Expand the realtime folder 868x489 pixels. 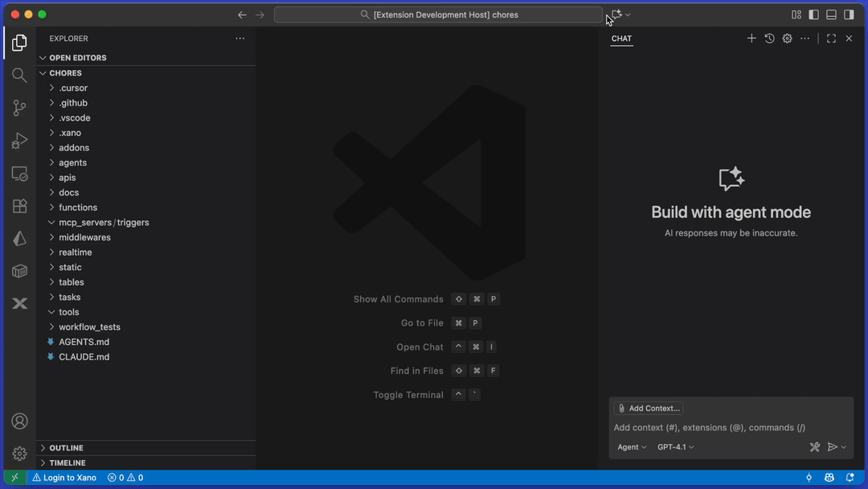coord(146,253)
